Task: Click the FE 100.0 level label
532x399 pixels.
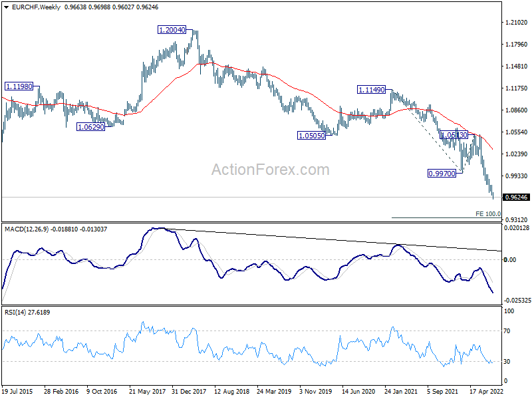Action: point(488,214)
